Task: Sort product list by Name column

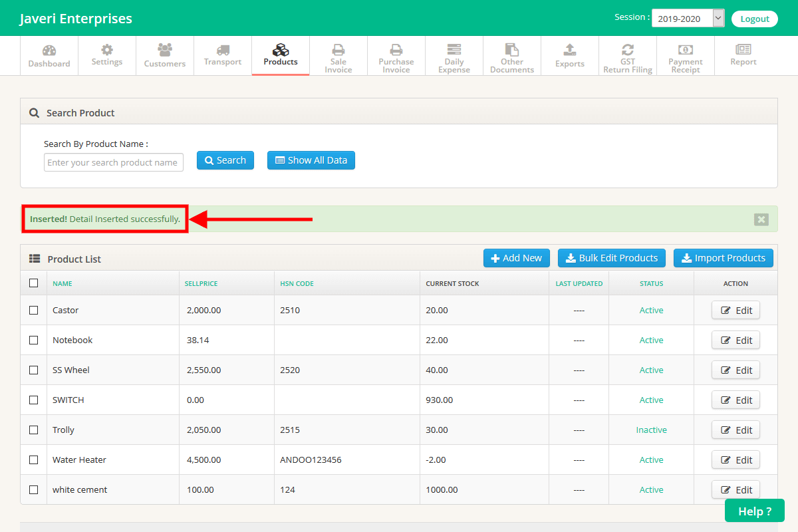Action: 63,283
